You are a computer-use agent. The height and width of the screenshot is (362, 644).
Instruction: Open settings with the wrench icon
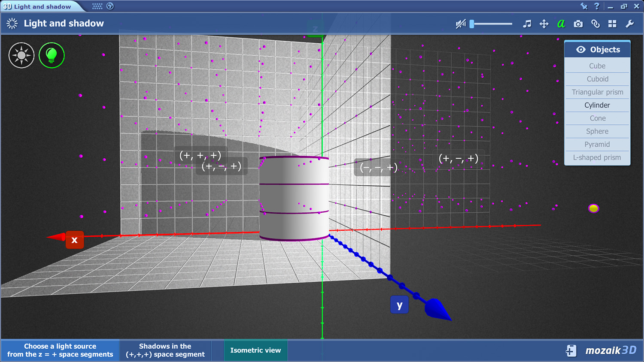click(x=629, y=24)
